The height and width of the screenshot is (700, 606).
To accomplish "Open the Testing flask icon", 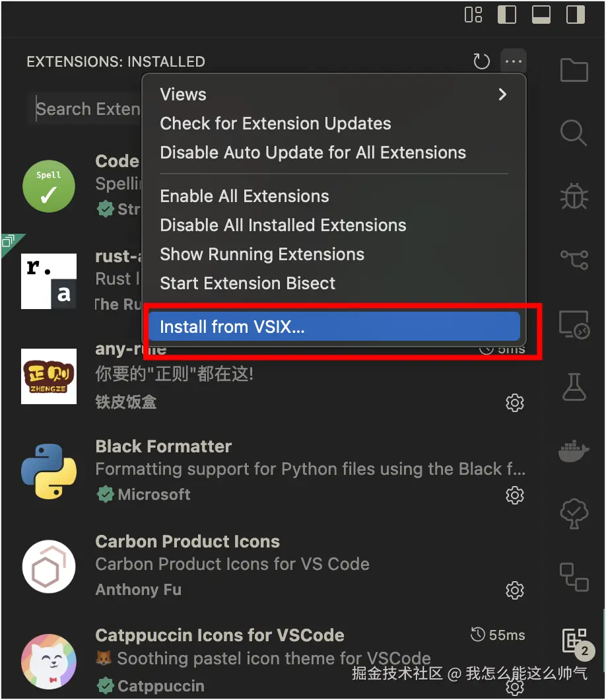I will click(574, 386).
